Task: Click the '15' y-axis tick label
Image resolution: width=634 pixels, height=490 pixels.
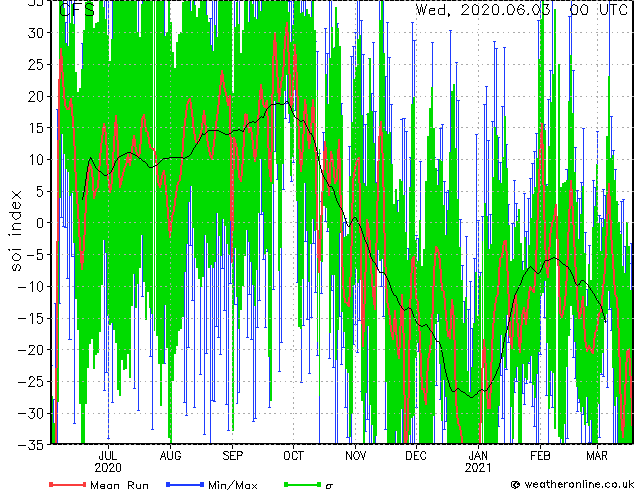Action: coord(35,128)
